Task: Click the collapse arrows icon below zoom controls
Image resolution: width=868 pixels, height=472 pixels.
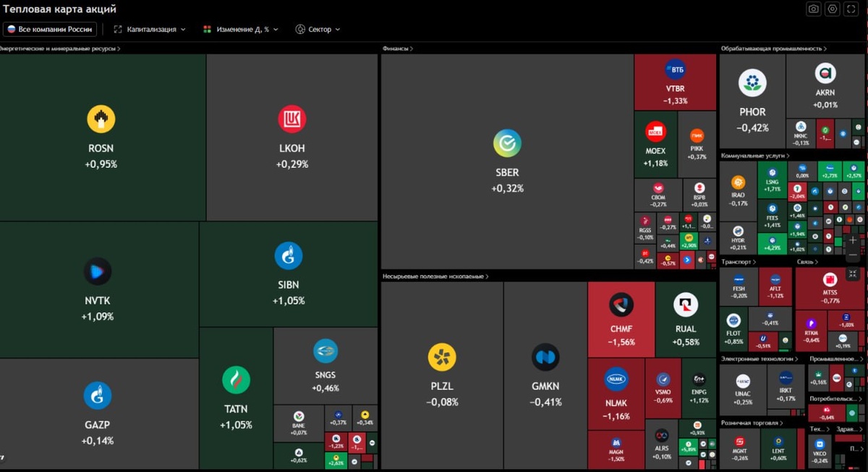Action: [x=853, y=273]
